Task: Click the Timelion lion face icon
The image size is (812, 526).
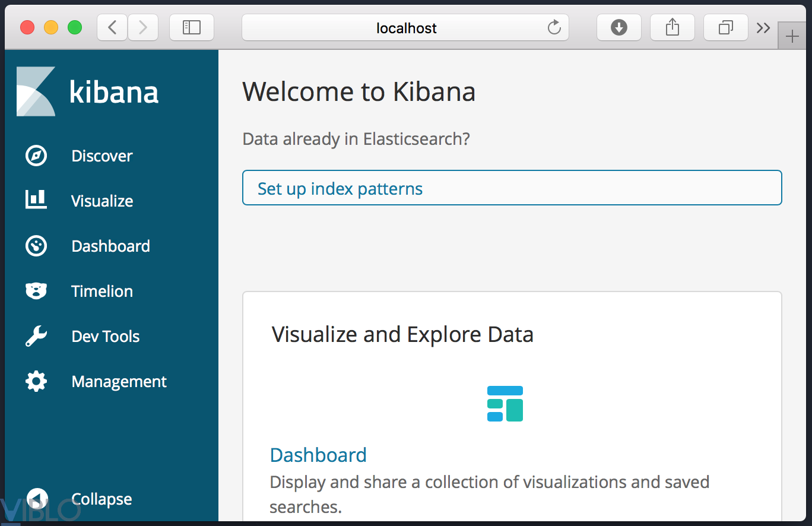Action: 36,291
